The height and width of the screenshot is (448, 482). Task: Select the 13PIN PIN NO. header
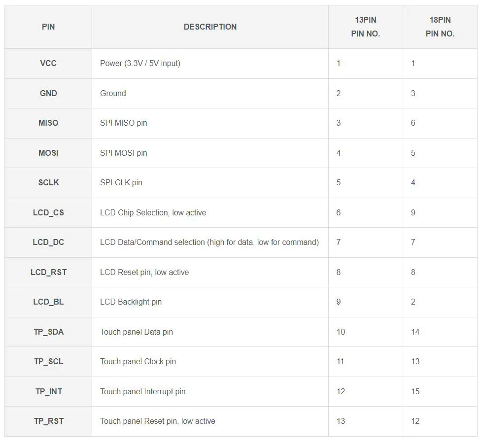click(x=365, y=27)
